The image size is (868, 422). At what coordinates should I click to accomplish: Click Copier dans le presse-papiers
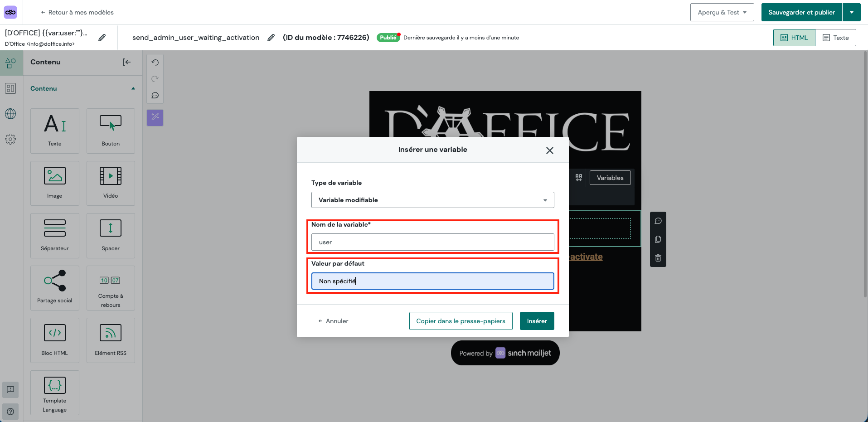[x=460, y=320]
